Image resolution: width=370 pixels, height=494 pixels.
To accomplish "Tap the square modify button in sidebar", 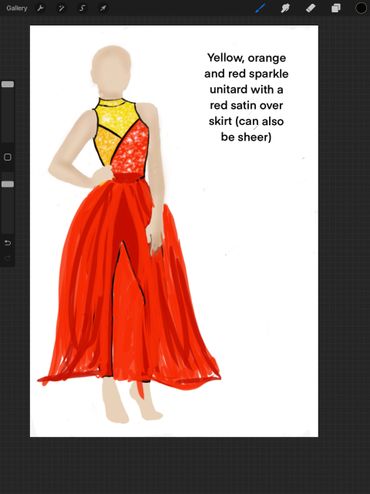I will [x=7, y=157].
